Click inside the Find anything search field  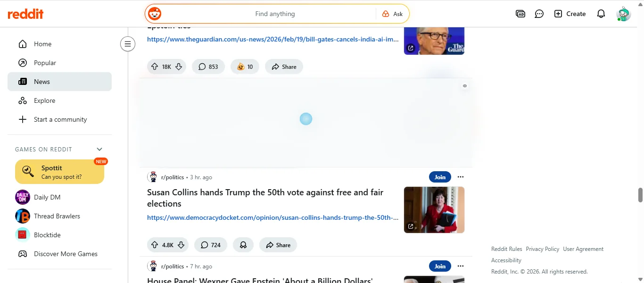275,14
